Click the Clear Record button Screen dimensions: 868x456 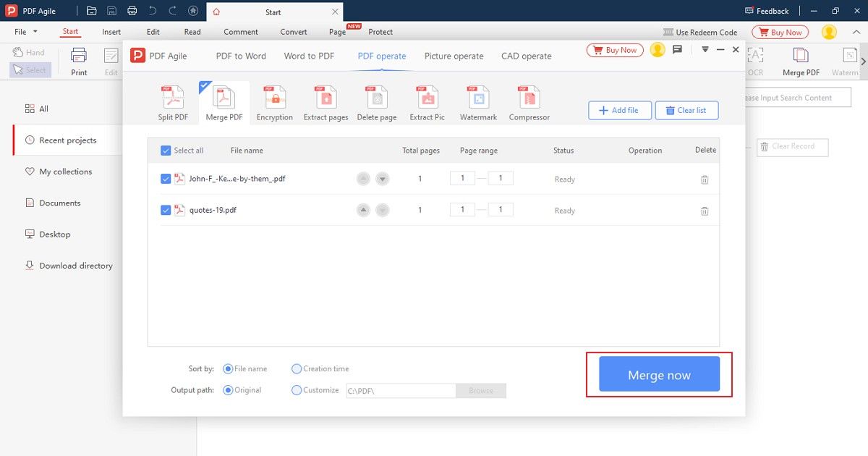792,147
